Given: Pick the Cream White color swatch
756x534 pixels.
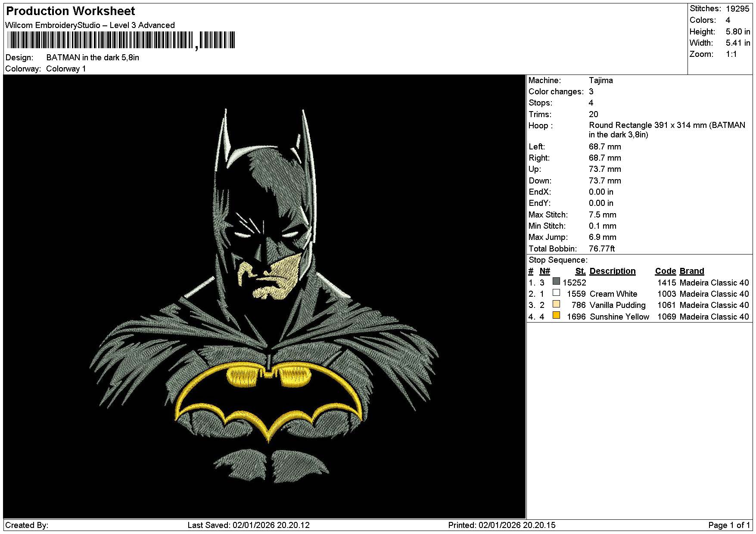Looking at the screenshot, I should coord(556,293).
